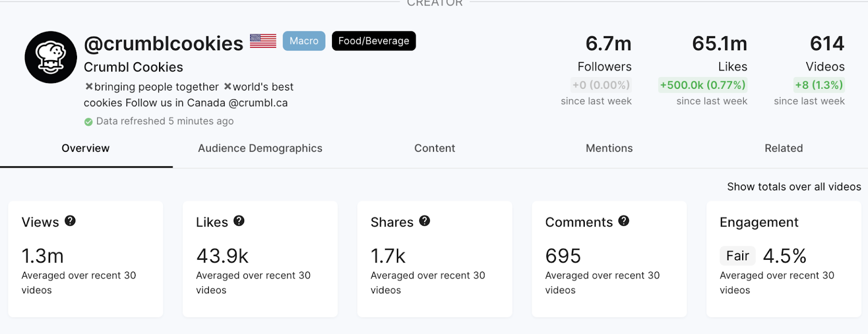Switch to the Overview tab
This screenshot has height=334, width=868.
[86, 148]
